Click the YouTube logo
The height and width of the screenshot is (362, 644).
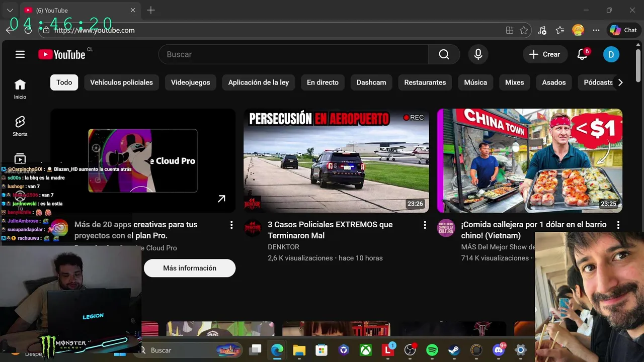(x=62, y=54)
